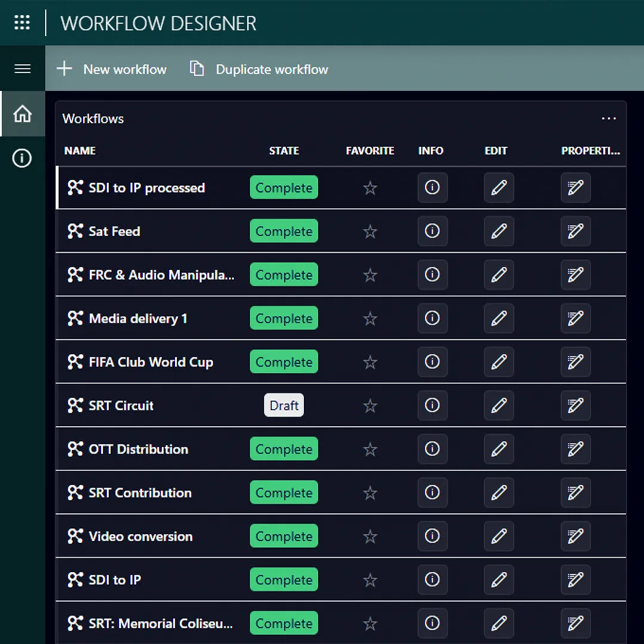Select the Video conversion workflow name
The height and width of the screenshot is (644, 644).
(141, 536)
